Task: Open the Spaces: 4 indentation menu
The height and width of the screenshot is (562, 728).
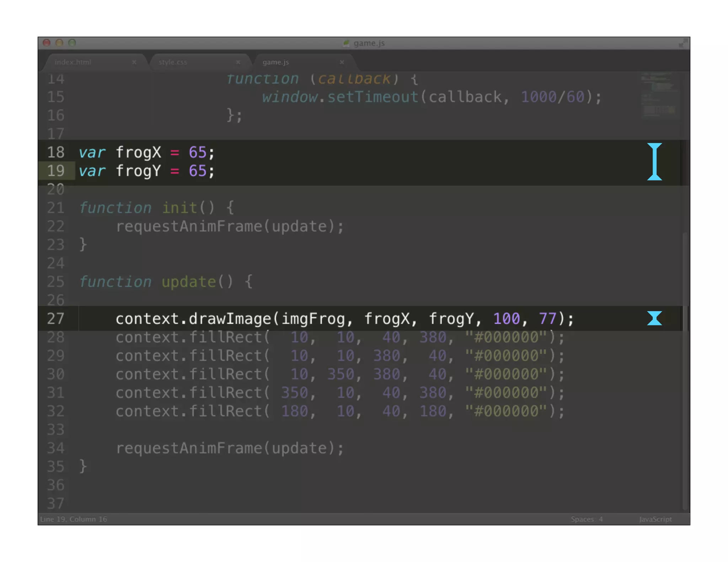Action: click(x=587, y=519)
